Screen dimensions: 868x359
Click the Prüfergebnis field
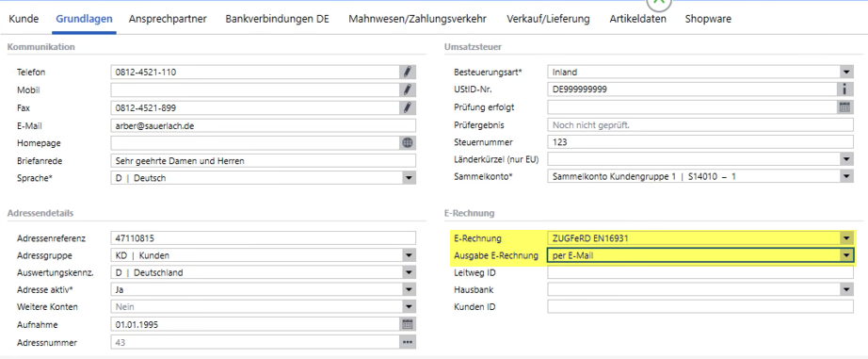700,124
